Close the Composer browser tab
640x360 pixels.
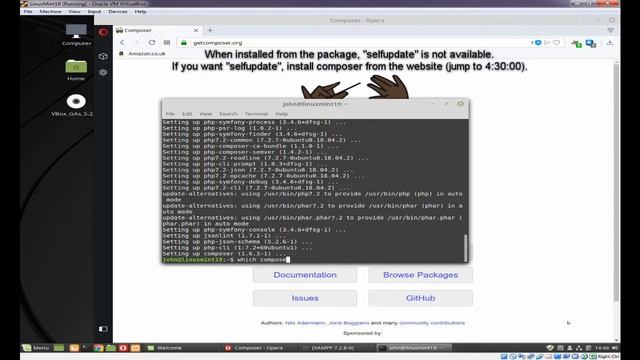196,30
